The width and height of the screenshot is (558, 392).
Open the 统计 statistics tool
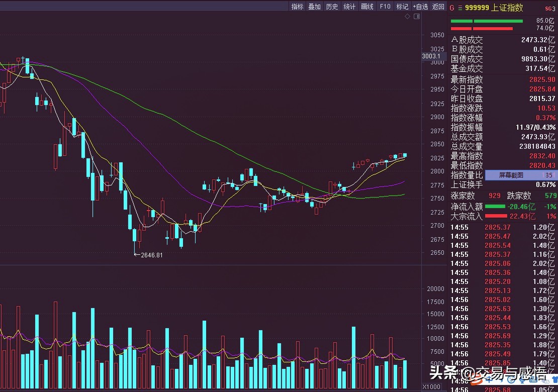click(349, 7)
